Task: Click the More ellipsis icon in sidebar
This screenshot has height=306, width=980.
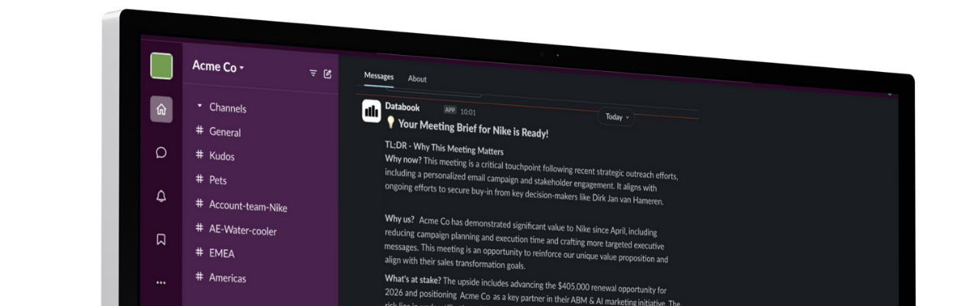Action: (x=161, y=282)
